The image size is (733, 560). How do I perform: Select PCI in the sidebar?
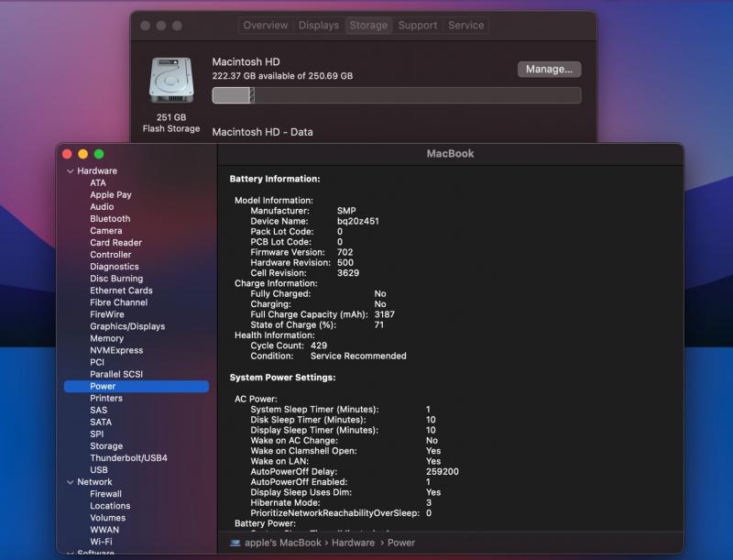click(97, 362)
